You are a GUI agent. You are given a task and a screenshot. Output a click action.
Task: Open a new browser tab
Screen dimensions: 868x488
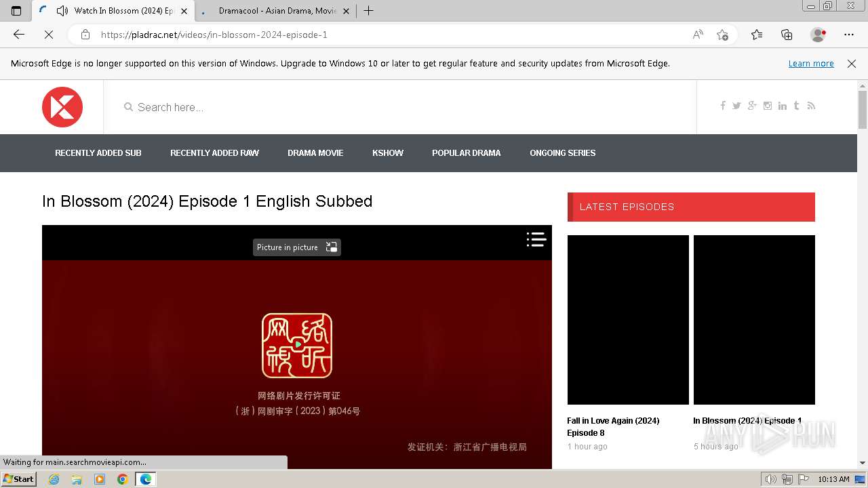coord(368,11)
